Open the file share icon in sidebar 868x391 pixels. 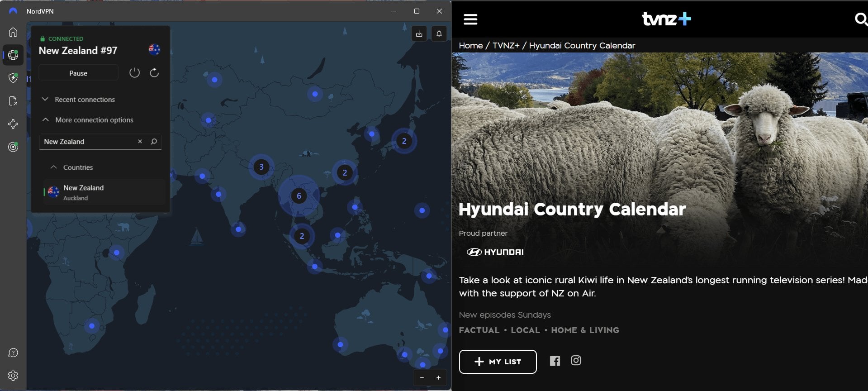point(13,101)
